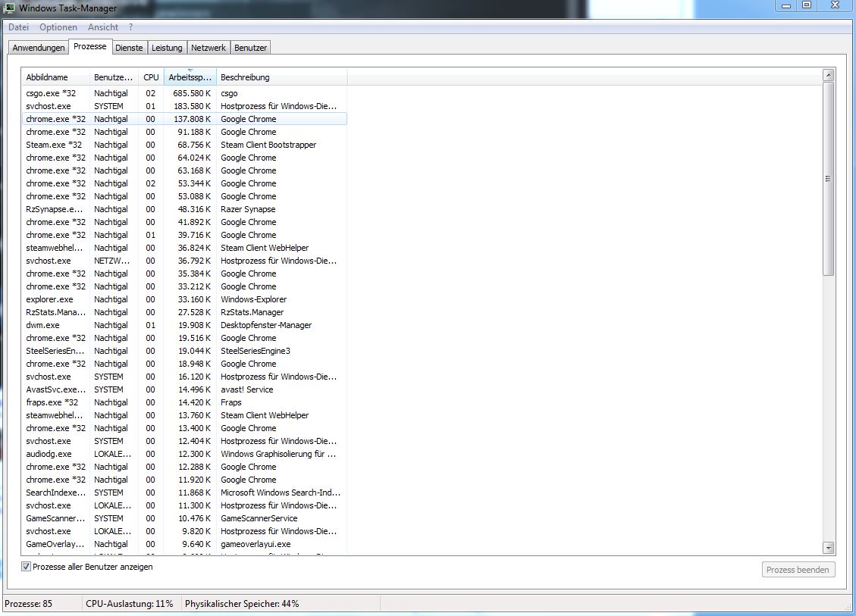The width and height of the screenshot is (856, 616).
Task: Click the 'Prozess beenden' button
Action: click(798, 570)
